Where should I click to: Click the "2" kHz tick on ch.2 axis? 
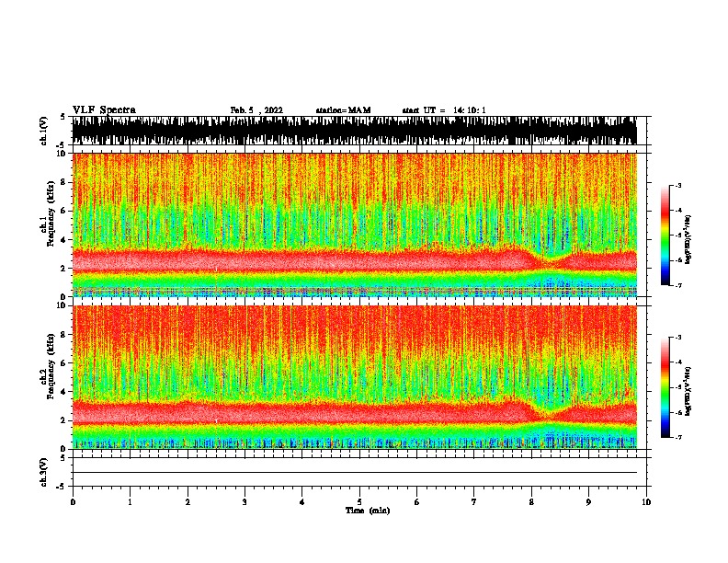(x=64, y=420)
